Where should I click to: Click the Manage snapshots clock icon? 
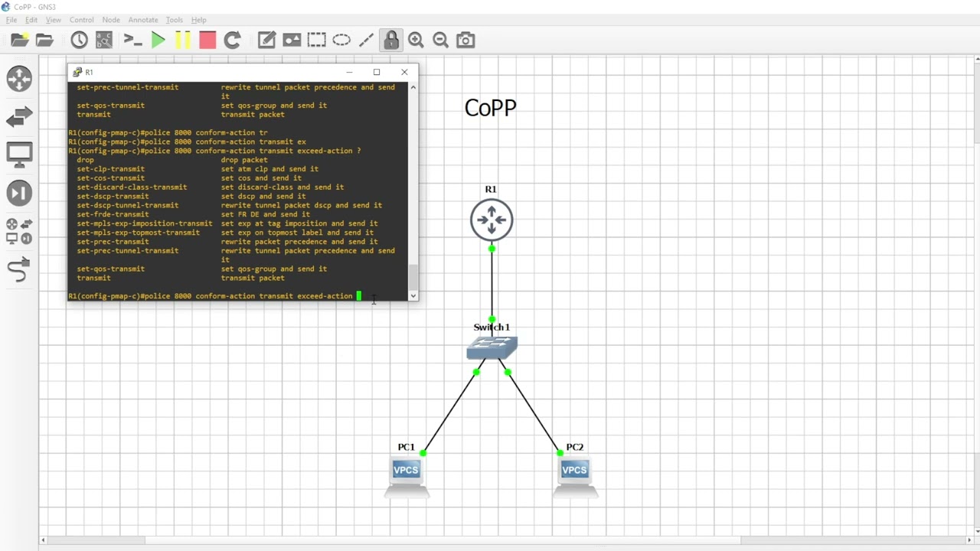coord(79,40)
